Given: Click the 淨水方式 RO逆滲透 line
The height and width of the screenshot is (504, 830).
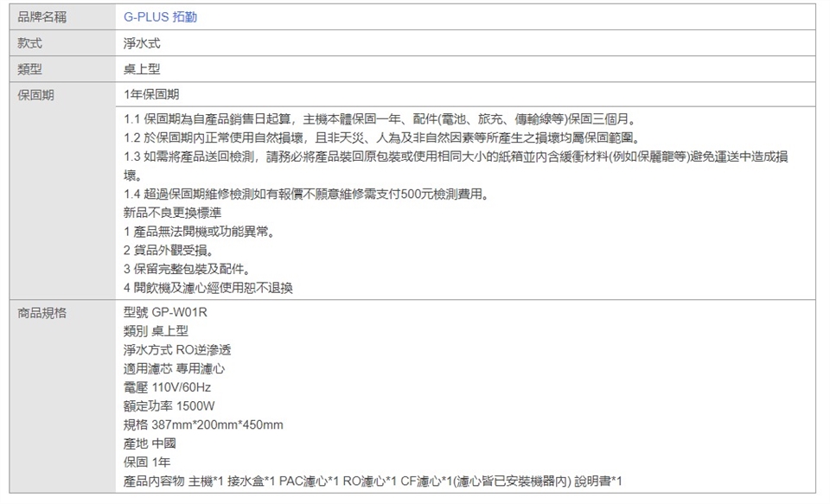Looking at the screenshot, I should pos(177,350).
